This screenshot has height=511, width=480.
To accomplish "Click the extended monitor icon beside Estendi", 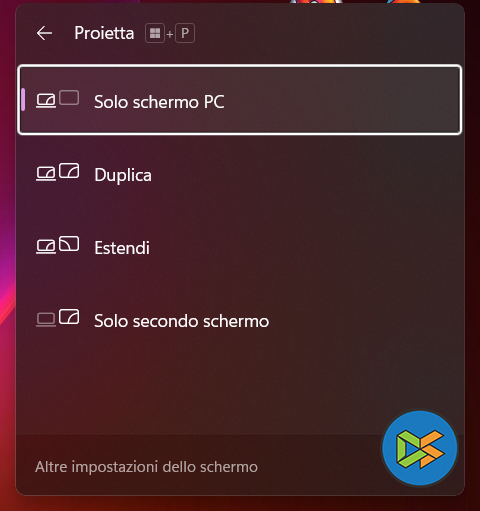I will [x=69, y=244].
